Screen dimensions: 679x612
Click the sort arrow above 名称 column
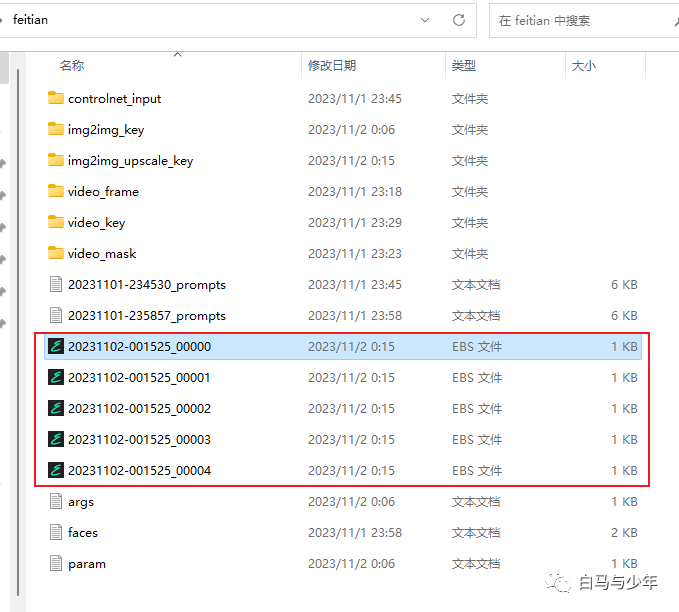pos(177,55)
